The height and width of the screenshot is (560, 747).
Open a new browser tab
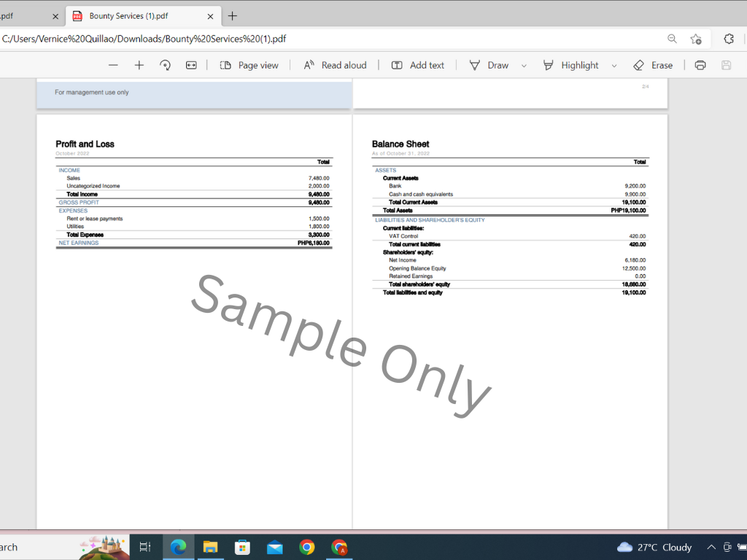point(233,16)
